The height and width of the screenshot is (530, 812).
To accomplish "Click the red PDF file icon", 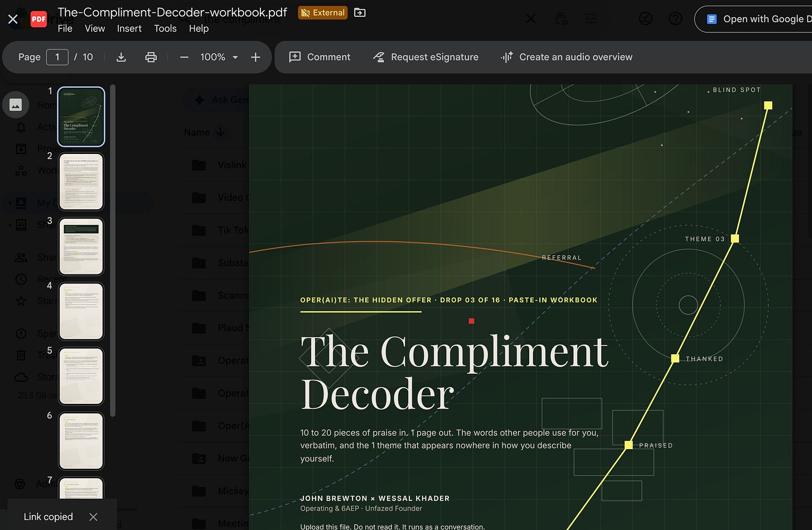I will click(38, 20).
